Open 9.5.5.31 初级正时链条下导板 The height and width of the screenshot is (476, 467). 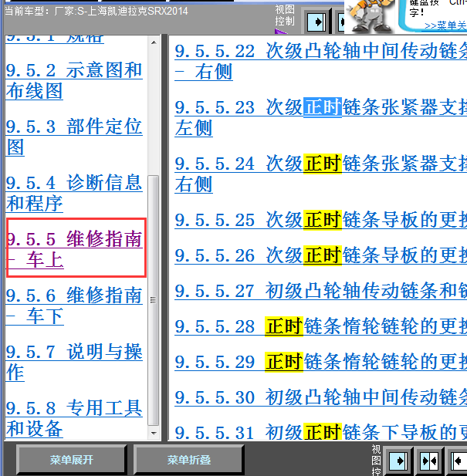320,432
